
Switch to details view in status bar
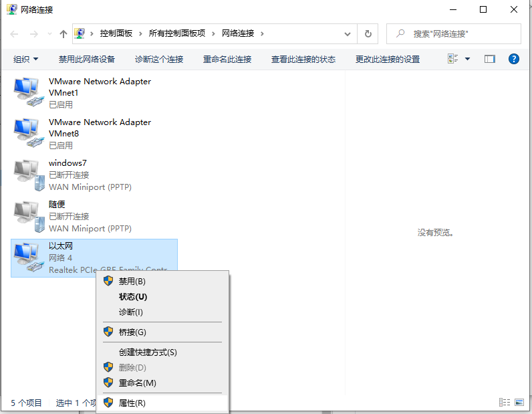505,403
